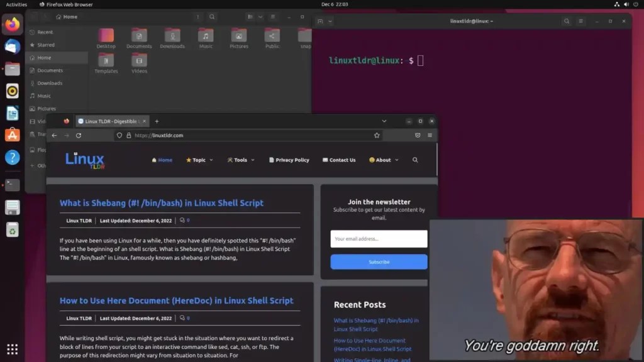Open the Help icon in dock
Image resolution: width=644 pixels, height=362 pixels.
(x=13, y=157)
